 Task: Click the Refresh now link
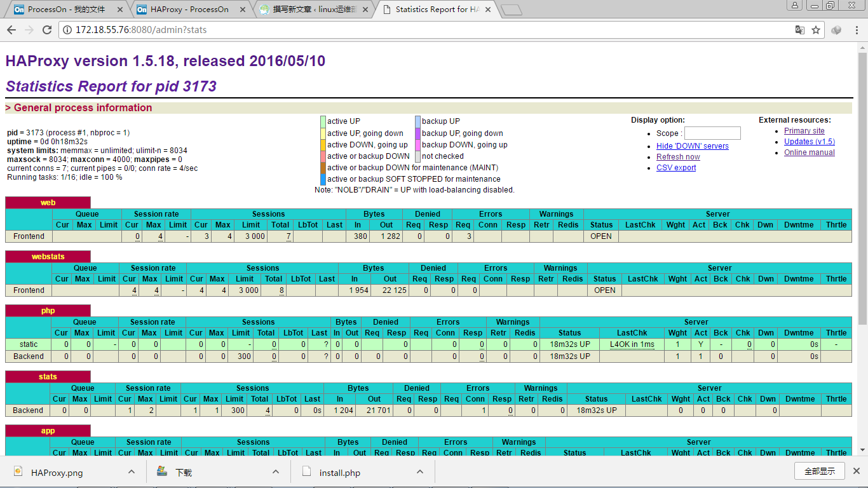click(678, 157)
